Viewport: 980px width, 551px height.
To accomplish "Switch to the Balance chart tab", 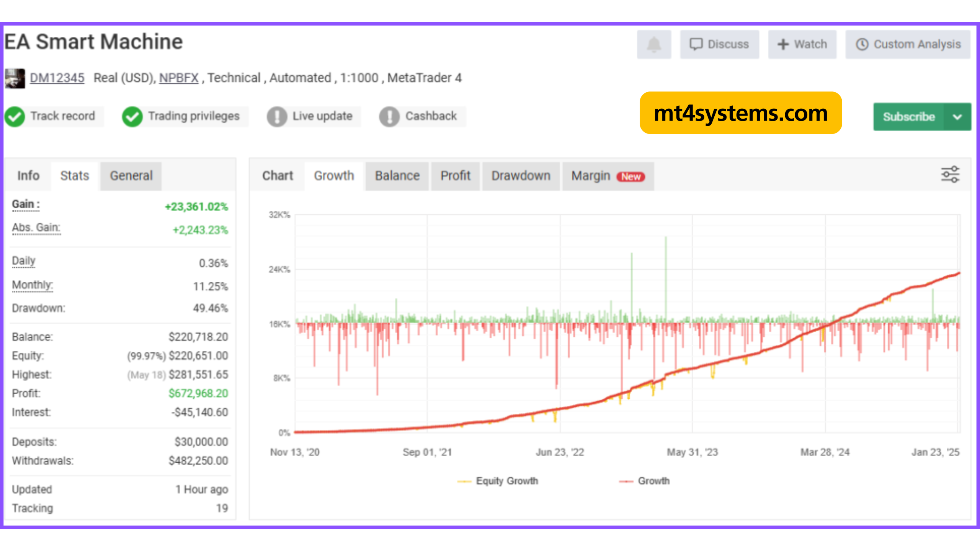I will pos(397,176).
